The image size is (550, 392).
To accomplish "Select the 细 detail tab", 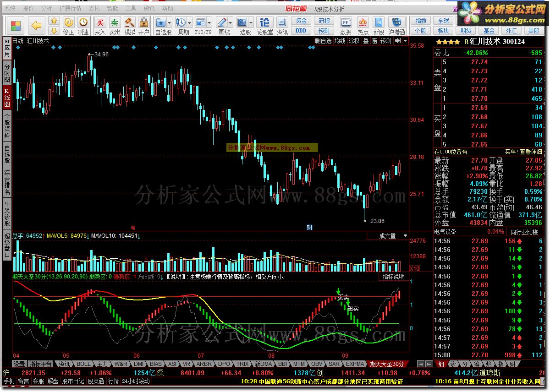I will [440, 364].
